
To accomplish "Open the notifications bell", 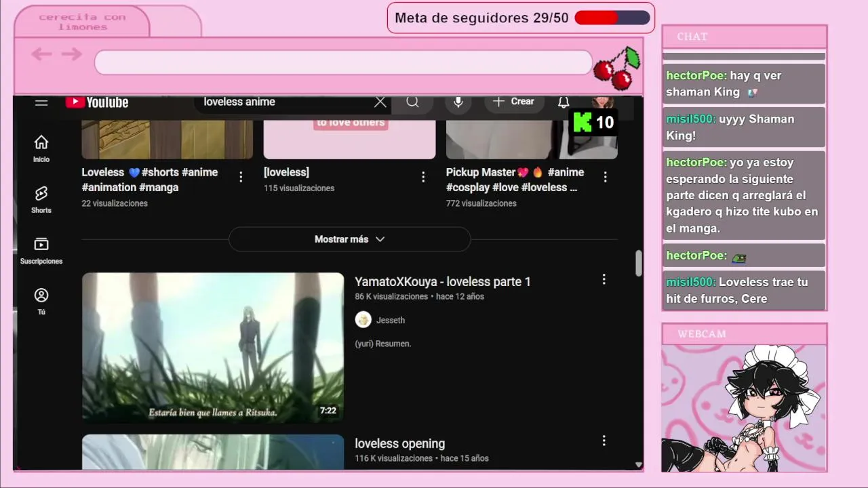I will coord(564,102).
